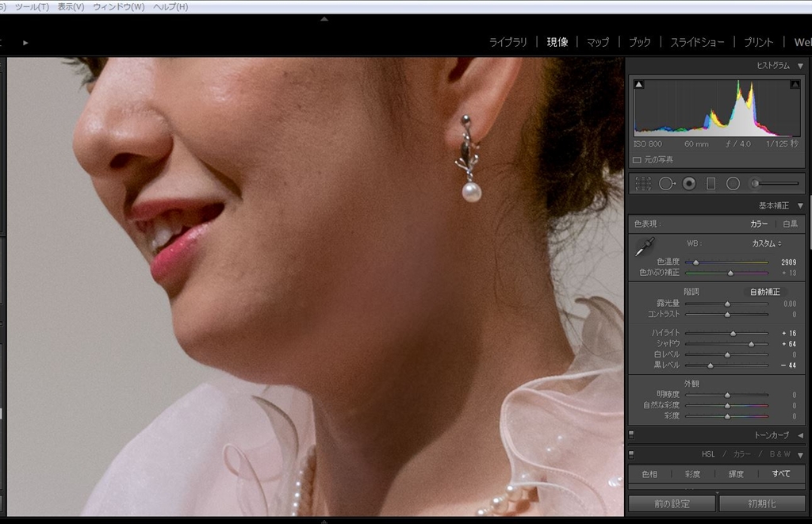Select the spot removal tool

(x=666, y=183)
